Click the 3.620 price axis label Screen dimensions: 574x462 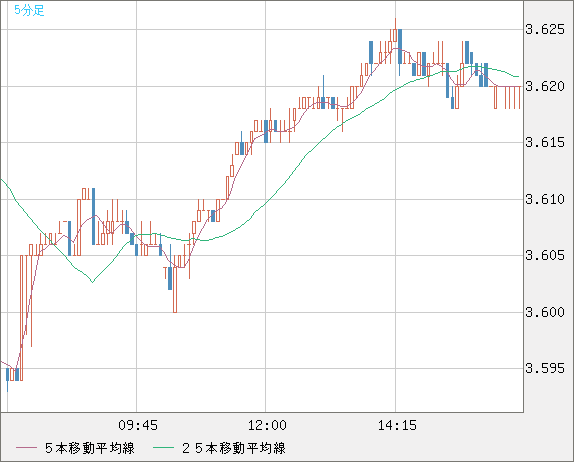tap(545, 86)
